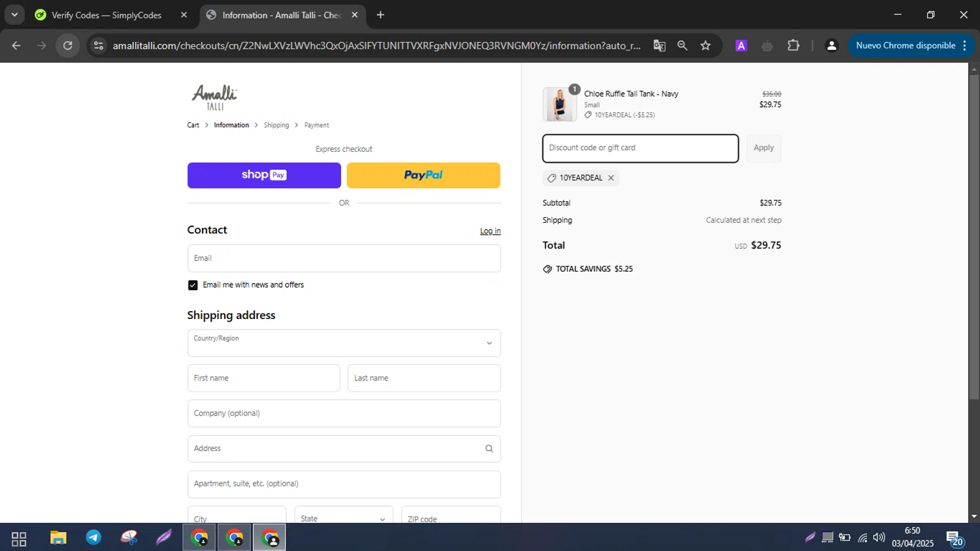Select the Information Amalli Talli tab
This screenshot has height=551, width=980.
coord(283,15)
